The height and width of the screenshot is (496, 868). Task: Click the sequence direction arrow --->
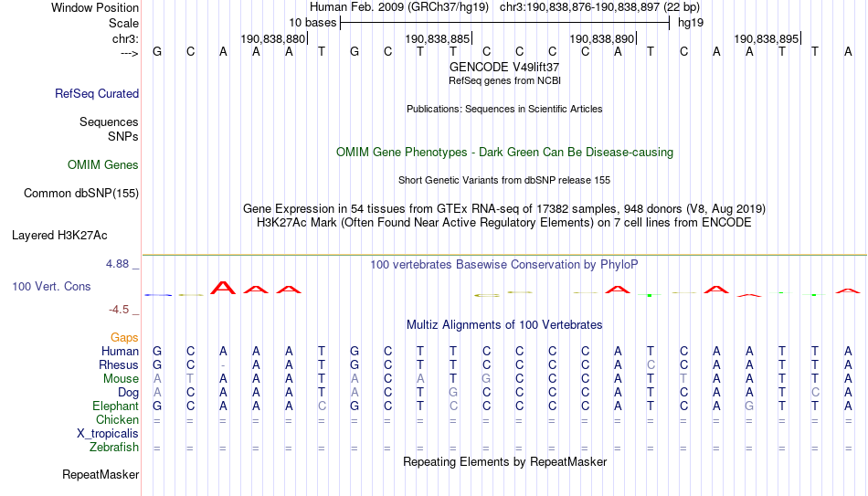(130, 53)
